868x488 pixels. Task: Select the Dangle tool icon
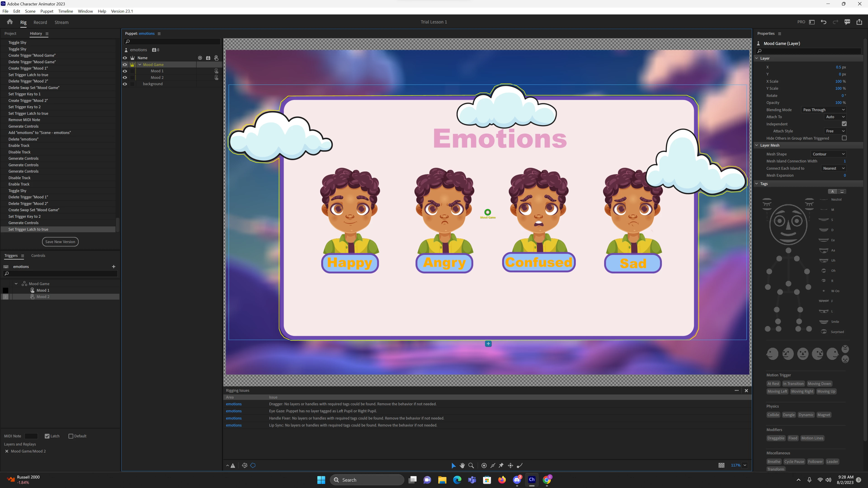click(x=520, y=465)
